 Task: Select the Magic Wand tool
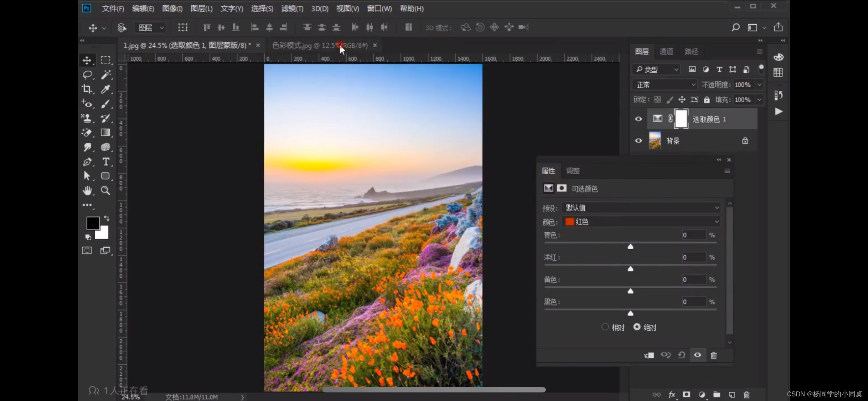pyautogui.click(x=105, y=74)
